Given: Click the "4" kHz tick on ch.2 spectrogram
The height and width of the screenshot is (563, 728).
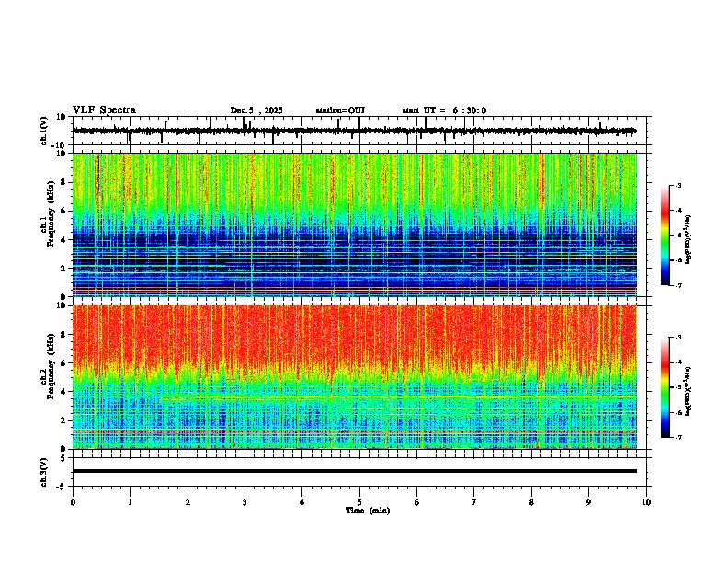Looking at the screenshot, I should tap(64, 392).
